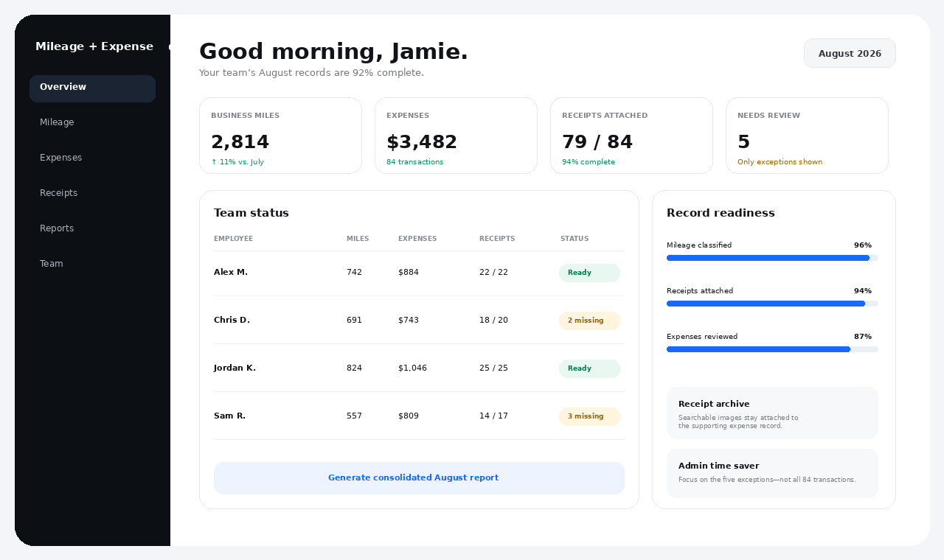Click the 'Only exceptions shown' note
Viewport: 944px width, 560px height.
[780, 162]
